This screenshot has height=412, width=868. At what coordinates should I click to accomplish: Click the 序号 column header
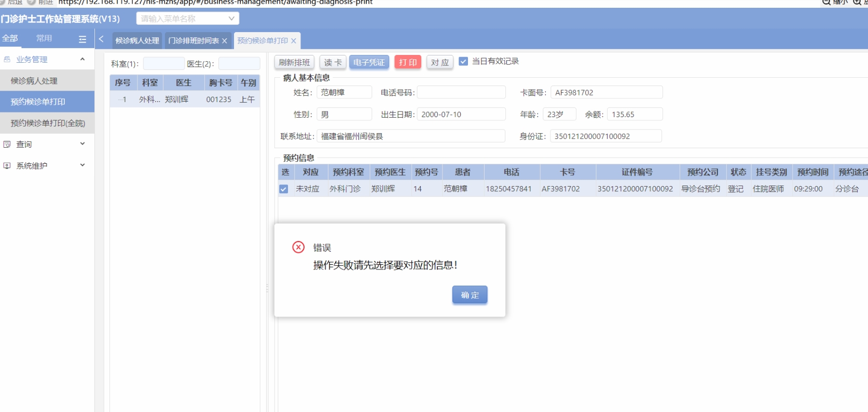click(x=123, y=83)
